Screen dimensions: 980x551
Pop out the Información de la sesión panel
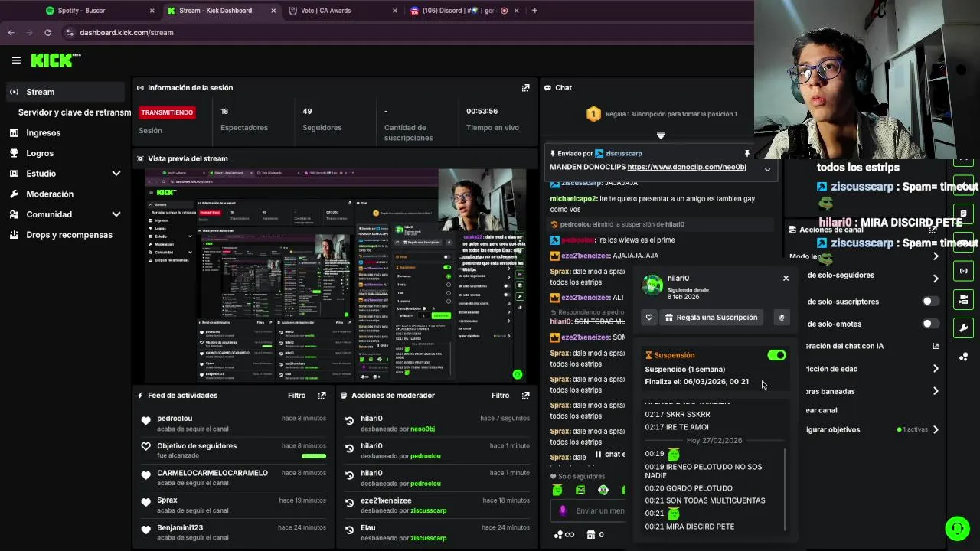click(525, 88)
